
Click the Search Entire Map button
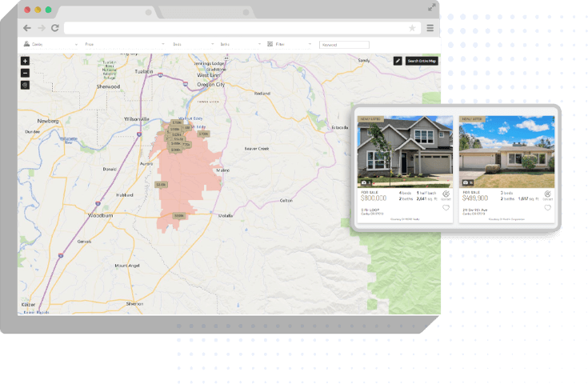[422, 61]
